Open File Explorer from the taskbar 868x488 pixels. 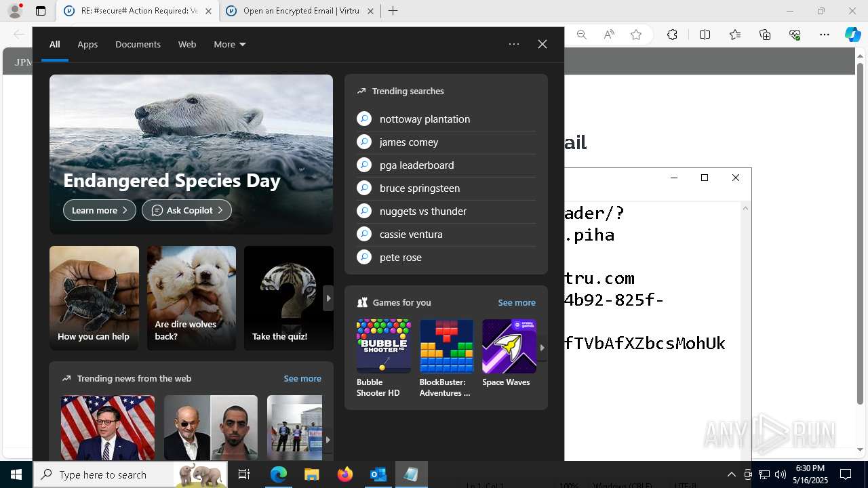[311, 474]
